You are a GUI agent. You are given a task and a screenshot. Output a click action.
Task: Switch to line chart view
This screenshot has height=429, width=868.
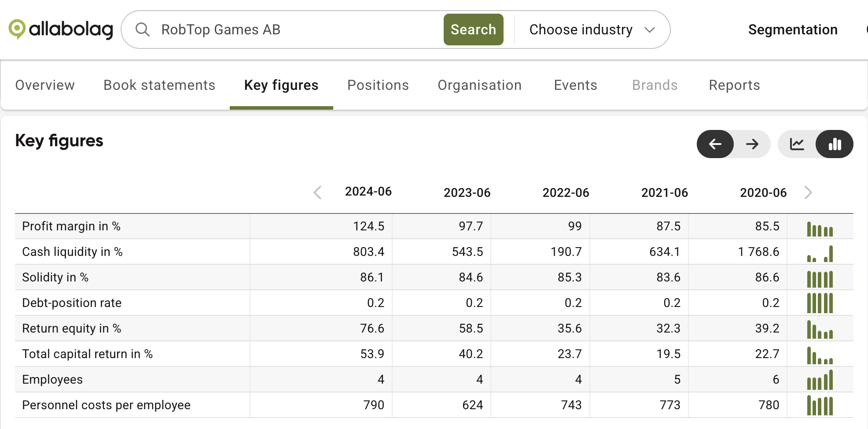(797, 144)
